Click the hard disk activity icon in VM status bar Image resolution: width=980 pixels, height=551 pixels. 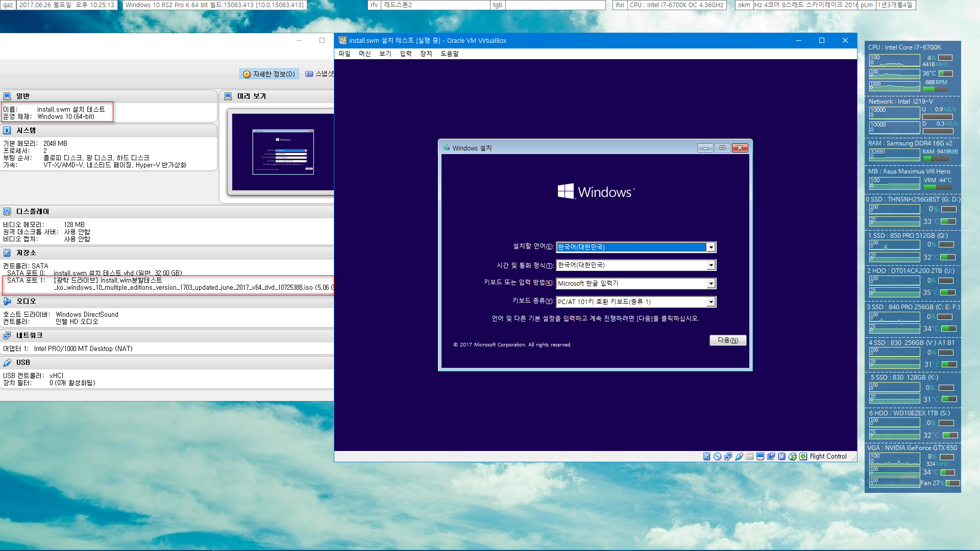click(x=706, y=457)
